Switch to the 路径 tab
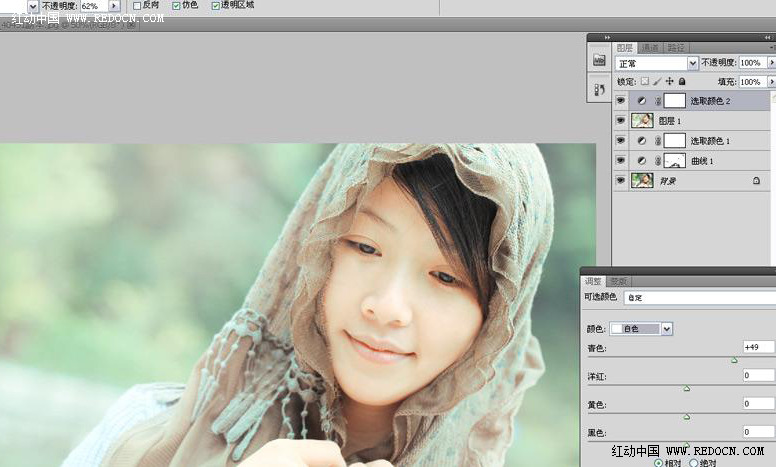 [x=676, y=48]
